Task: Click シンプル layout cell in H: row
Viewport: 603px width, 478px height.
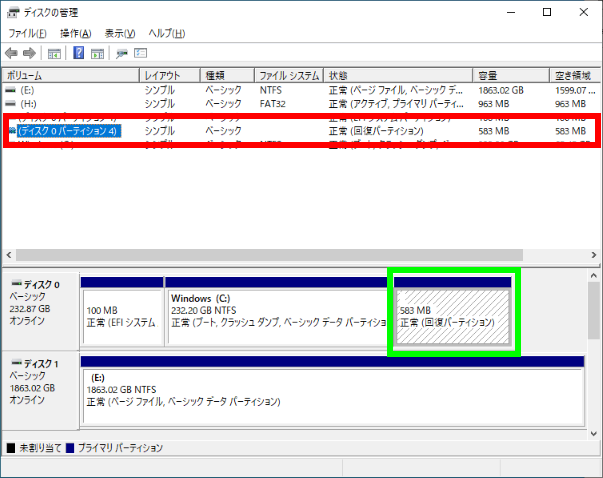Action: (160, 104)
